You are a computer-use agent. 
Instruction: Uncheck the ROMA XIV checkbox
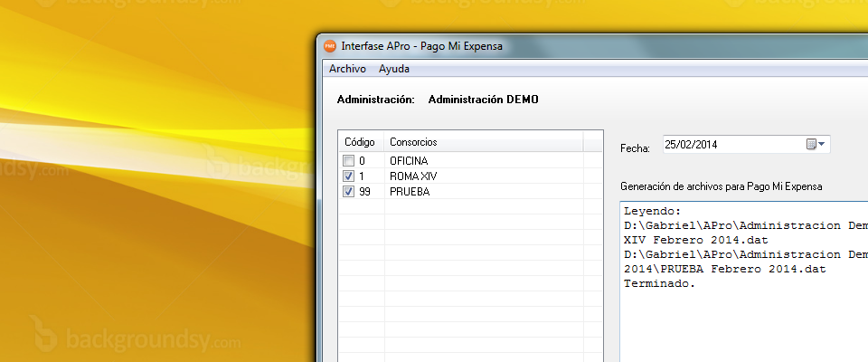tap(349, 176)
